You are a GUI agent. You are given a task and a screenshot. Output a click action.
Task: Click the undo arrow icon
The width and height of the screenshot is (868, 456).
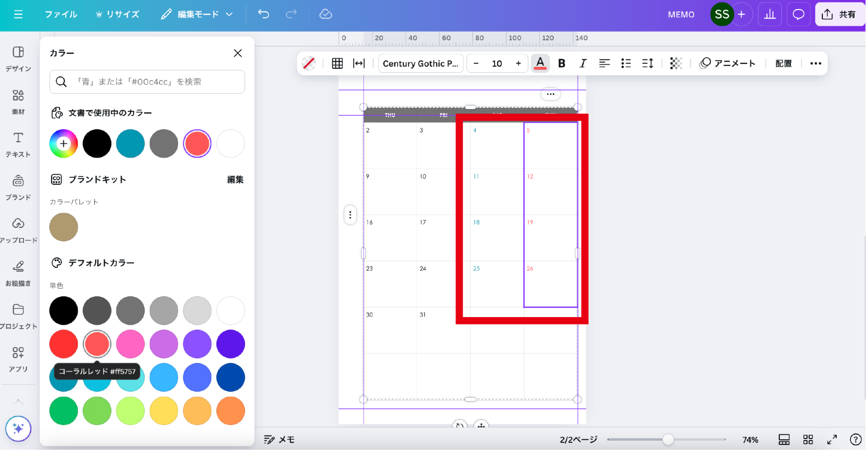point(264,14)
